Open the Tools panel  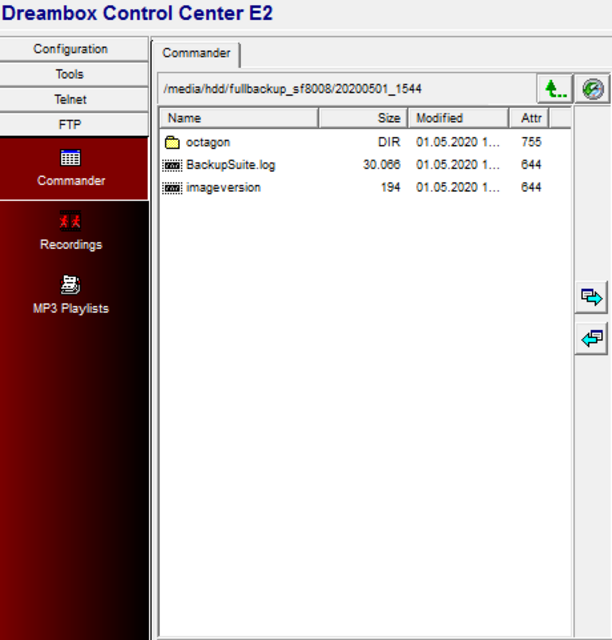(x=74, y=74)
